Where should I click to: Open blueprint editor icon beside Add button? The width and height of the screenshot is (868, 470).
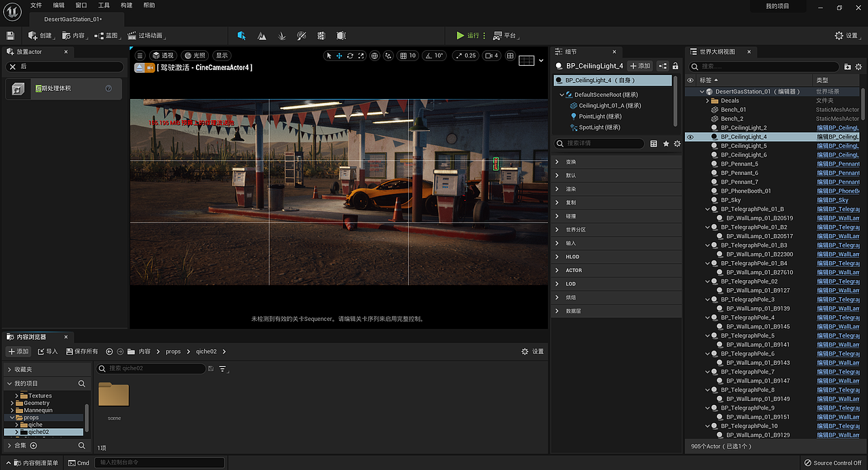click(663, 66)
